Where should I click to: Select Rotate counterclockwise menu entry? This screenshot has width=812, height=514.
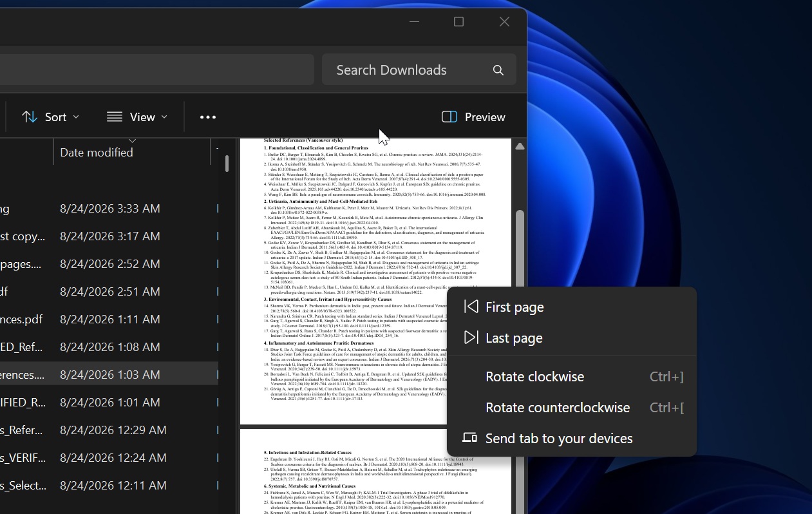tap(572, 407)
